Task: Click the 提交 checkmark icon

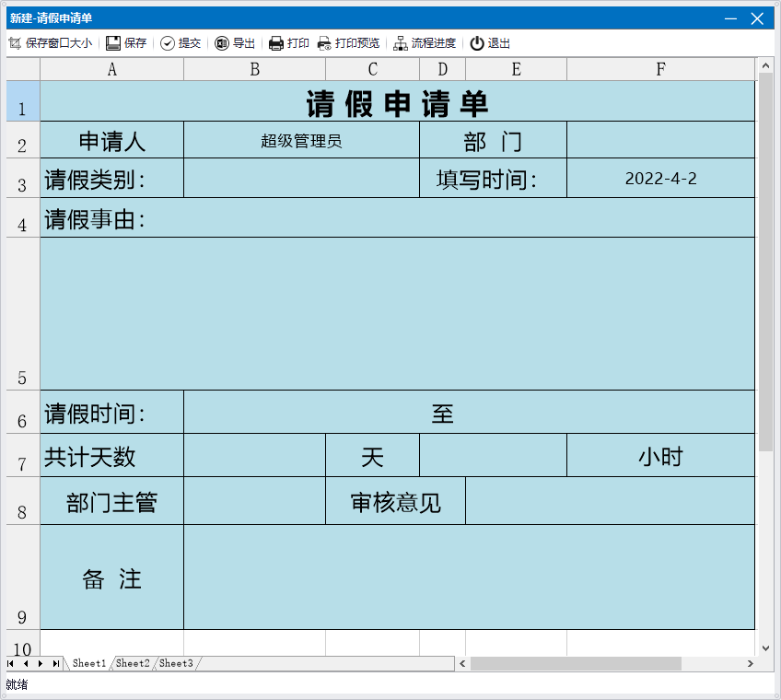Action: [x=168, y=43]
